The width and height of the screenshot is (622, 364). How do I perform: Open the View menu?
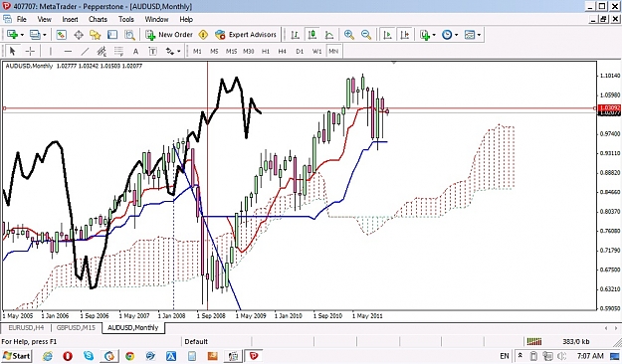44,19
